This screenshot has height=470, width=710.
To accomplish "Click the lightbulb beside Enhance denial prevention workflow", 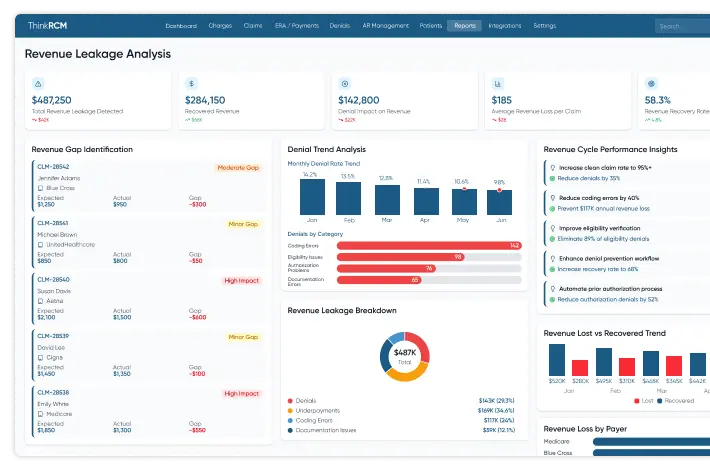I will coord(552,259).
